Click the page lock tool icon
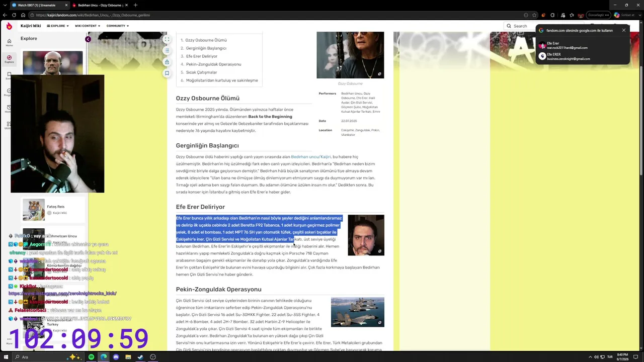This screenshot has height=362, width=644. (167, 62)
